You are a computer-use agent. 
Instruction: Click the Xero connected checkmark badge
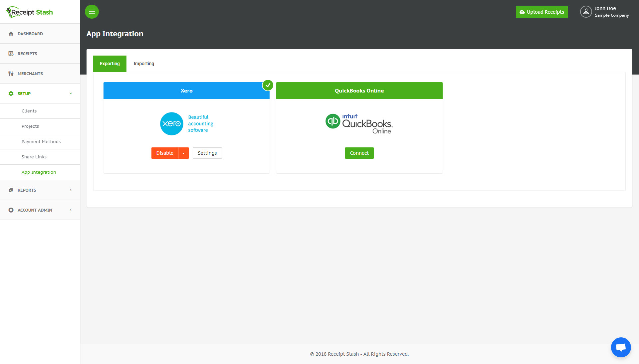click(x=268, y=85)
